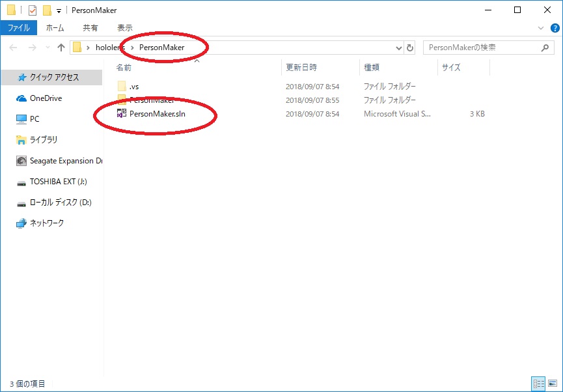Switch to large icons view in status bar
This screenshot has width=563, height=392.
click(553, 384)
